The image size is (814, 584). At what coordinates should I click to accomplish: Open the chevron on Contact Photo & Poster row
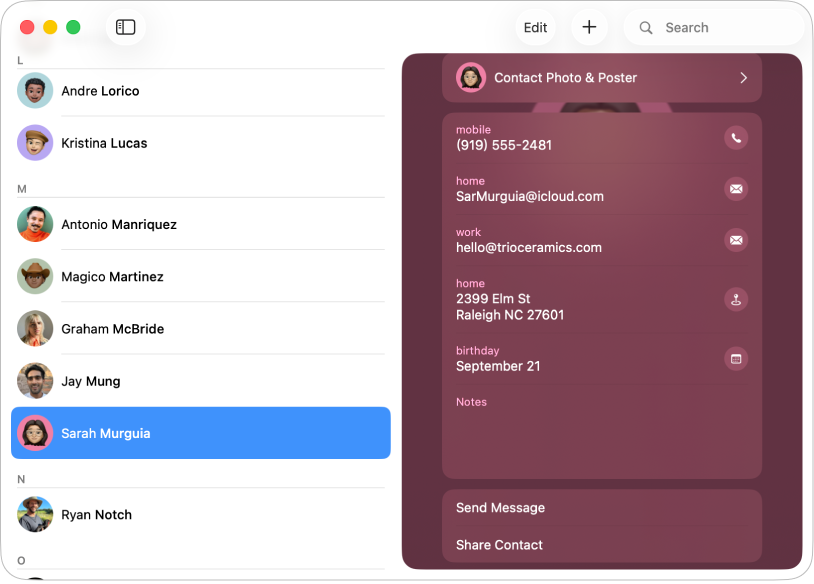pyautogui.click(x=743, y=77)
